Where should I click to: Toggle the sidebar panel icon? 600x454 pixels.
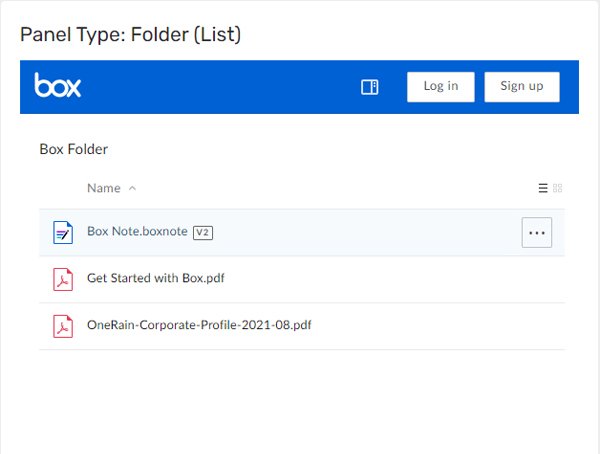[x=369, y=87]
